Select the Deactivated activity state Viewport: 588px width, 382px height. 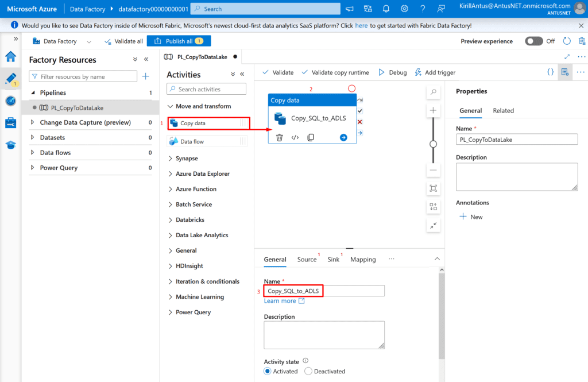308,371
